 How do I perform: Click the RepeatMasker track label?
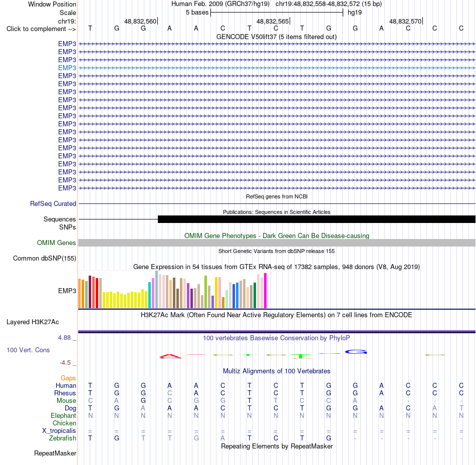coord(55,453)
